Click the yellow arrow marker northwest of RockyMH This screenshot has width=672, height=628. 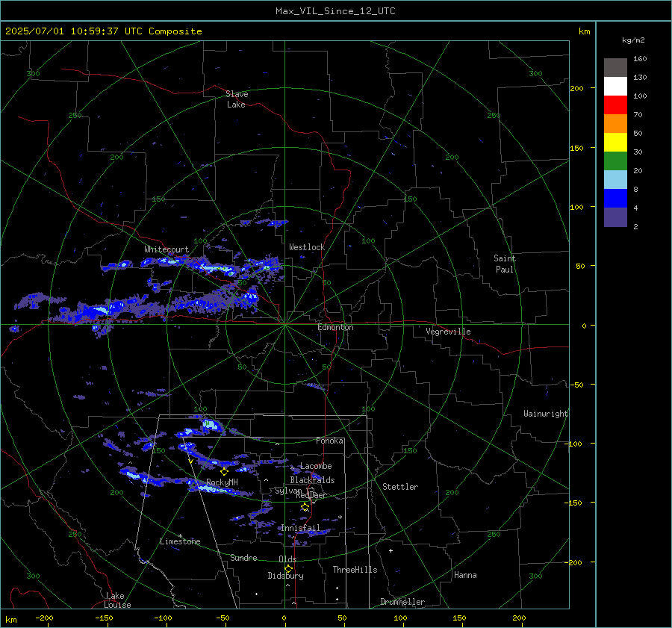(190, 461)
